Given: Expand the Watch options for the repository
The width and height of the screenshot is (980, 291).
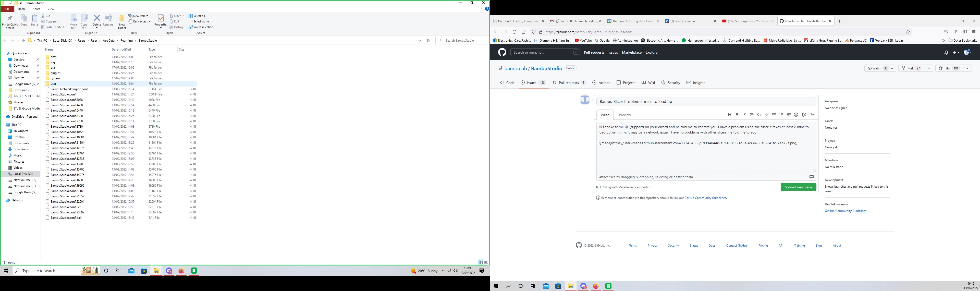Looking at the screenshot, I should coord(892,68).
